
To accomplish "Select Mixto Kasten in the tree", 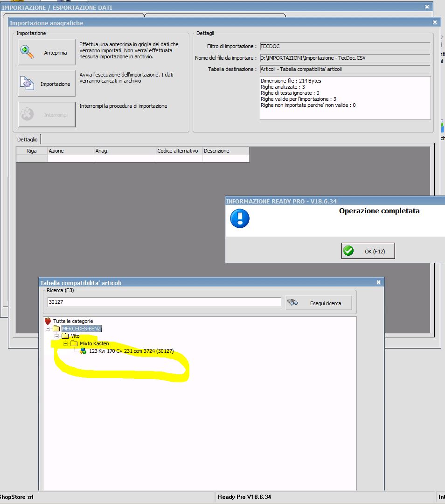I will (x=94, y=343).
